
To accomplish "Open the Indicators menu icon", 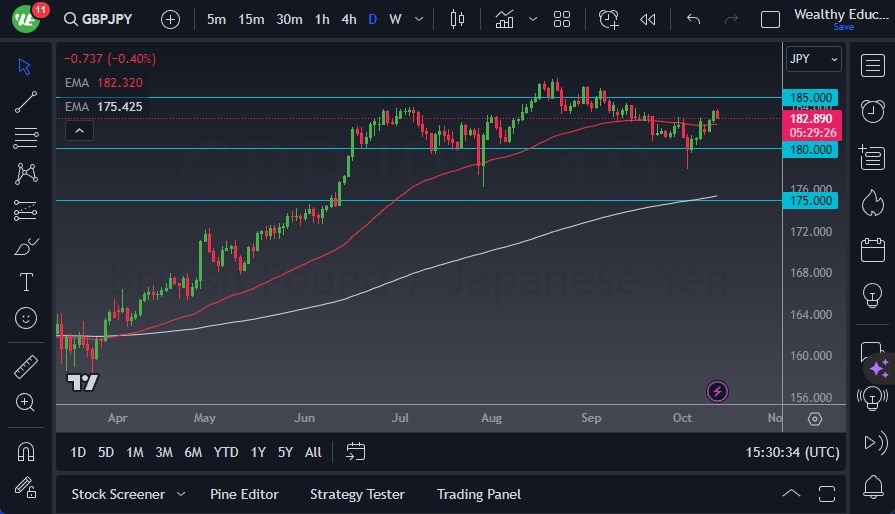I will click(x=505, y=19).
